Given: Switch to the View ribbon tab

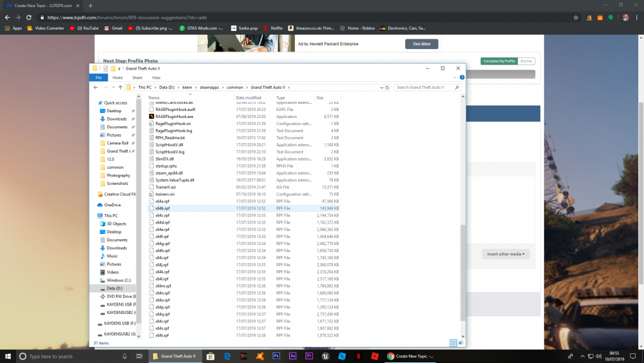Looking at the screenshot, I should (x=156, y=77).
